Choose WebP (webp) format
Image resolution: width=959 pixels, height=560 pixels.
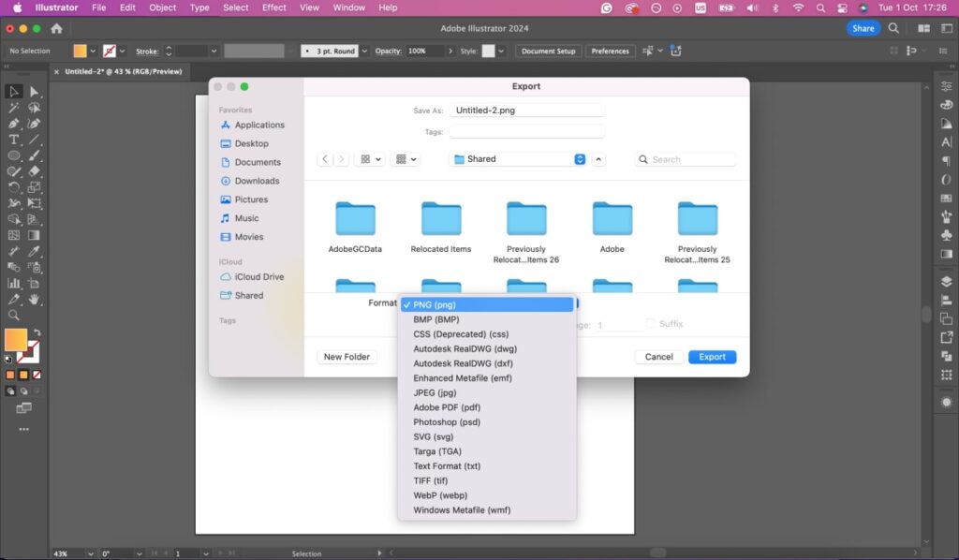pos(487,495)
